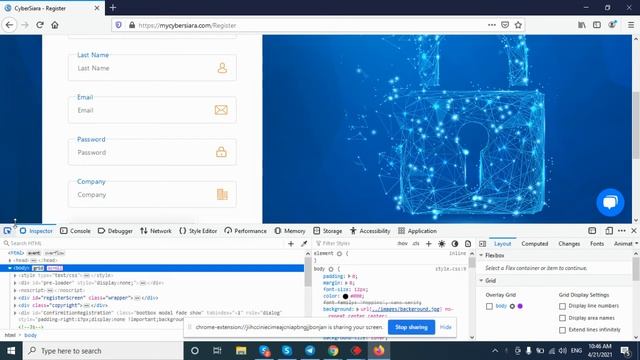This screenshot has height=360, width=640.
Task: Collapse the Flexbox section
Action: click(481, 256)
